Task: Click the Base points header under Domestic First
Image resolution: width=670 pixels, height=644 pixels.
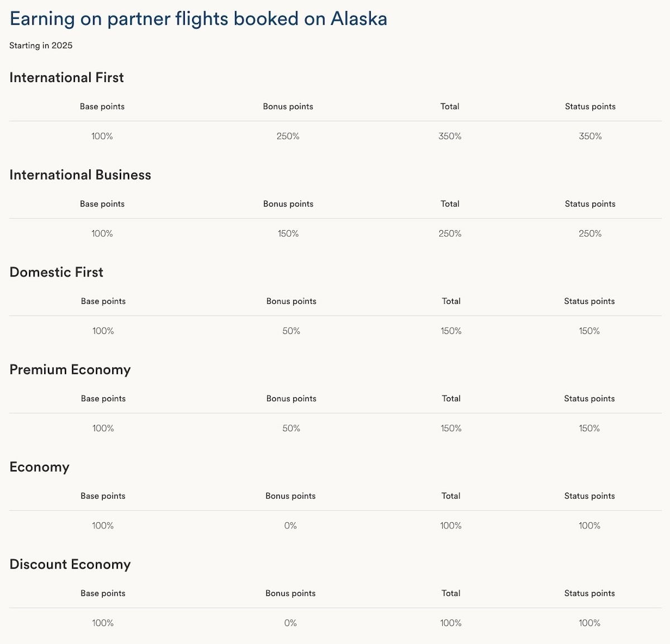Action: click(x=103, y=301)
